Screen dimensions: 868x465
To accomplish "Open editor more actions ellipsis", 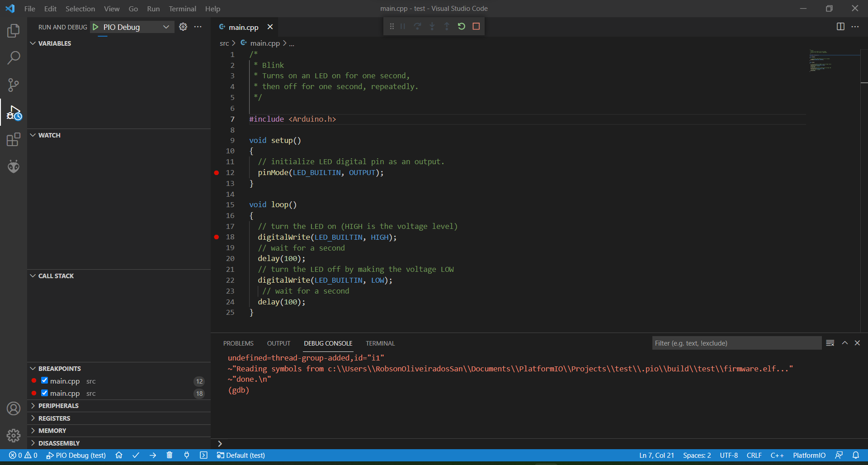I will click(855, 27).
